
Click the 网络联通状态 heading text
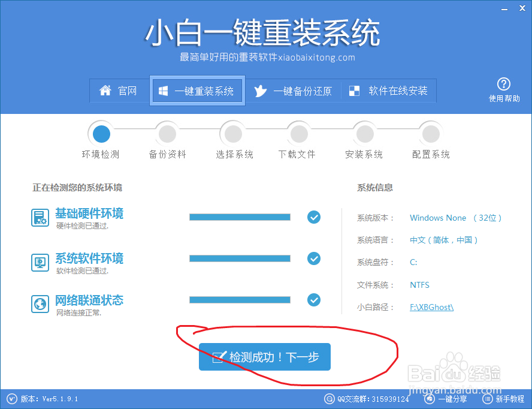click(x=89, y=300)
